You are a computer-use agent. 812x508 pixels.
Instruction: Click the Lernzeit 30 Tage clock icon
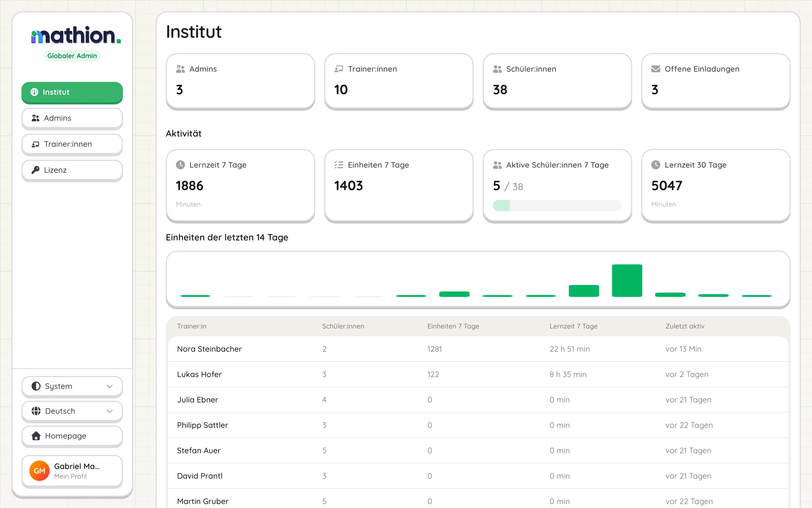tap(656, 165)
